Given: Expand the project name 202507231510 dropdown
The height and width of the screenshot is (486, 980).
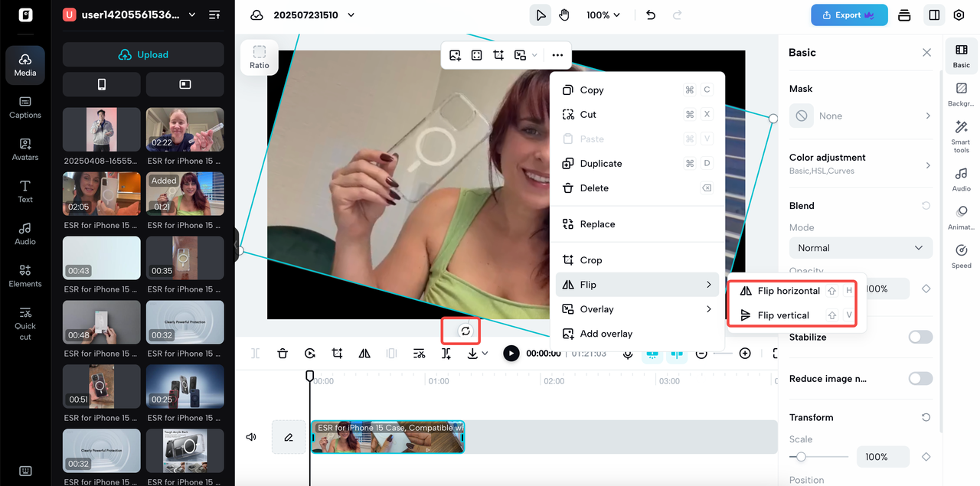Looking at the screenshot, I should 314,15.
